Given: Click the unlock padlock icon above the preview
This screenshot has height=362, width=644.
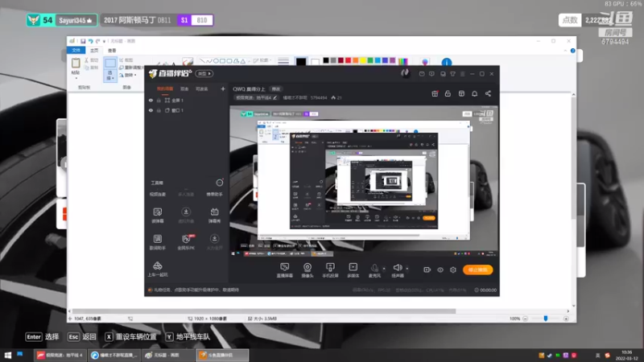Looking at the screenshot, I should coord(448,93).
